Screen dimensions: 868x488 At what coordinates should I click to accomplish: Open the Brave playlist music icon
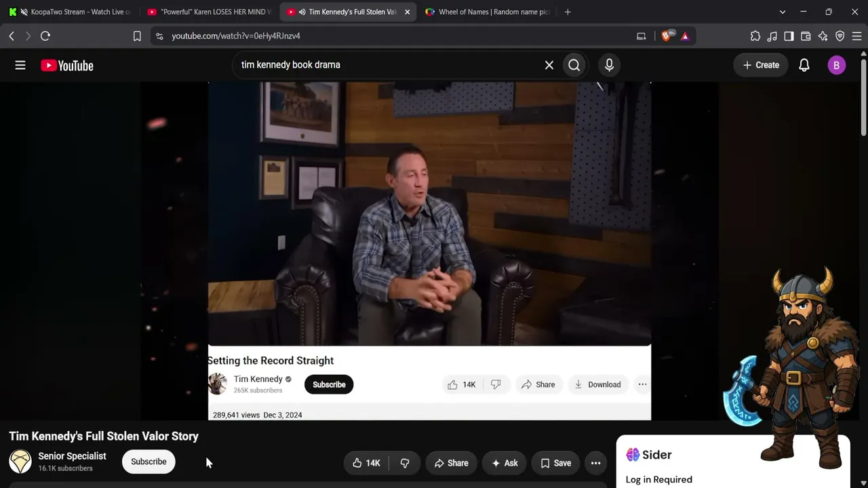click(x=772, y=36)
